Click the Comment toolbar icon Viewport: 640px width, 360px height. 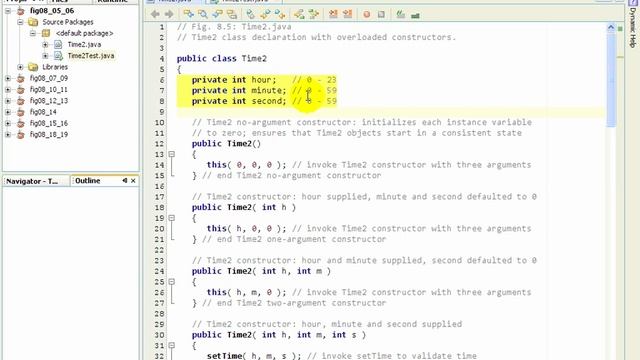point(401,15)
